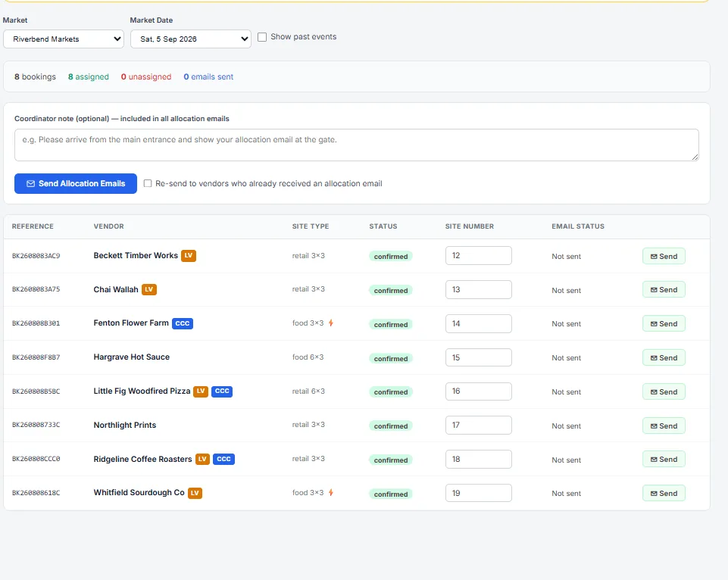Send email to Hargrave Hot Sauce
728x580 pixels.
point(664,357)
